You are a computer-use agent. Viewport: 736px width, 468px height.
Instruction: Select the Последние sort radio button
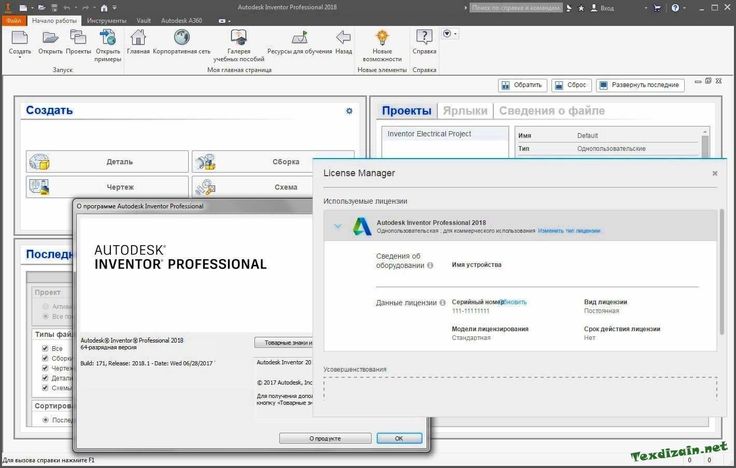[x=46, y=420]
